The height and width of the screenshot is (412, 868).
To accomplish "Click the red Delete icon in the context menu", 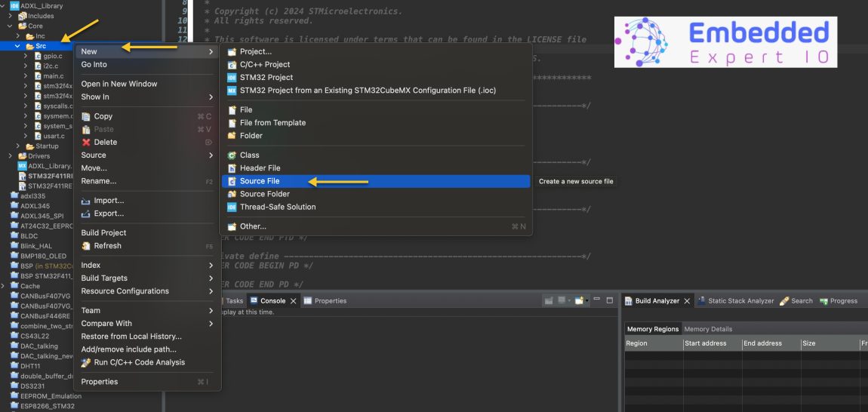I will pos(86,143).
